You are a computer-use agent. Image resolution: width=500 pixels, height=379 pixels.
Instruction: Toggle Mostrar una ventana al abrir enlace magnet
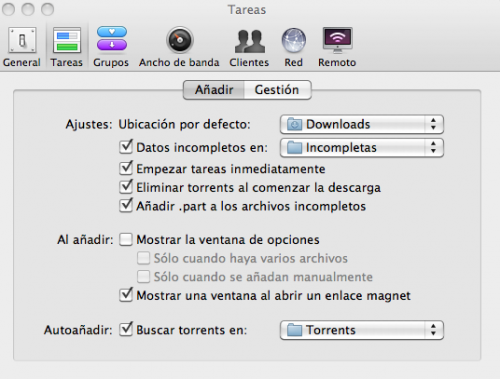coord(126,295)
